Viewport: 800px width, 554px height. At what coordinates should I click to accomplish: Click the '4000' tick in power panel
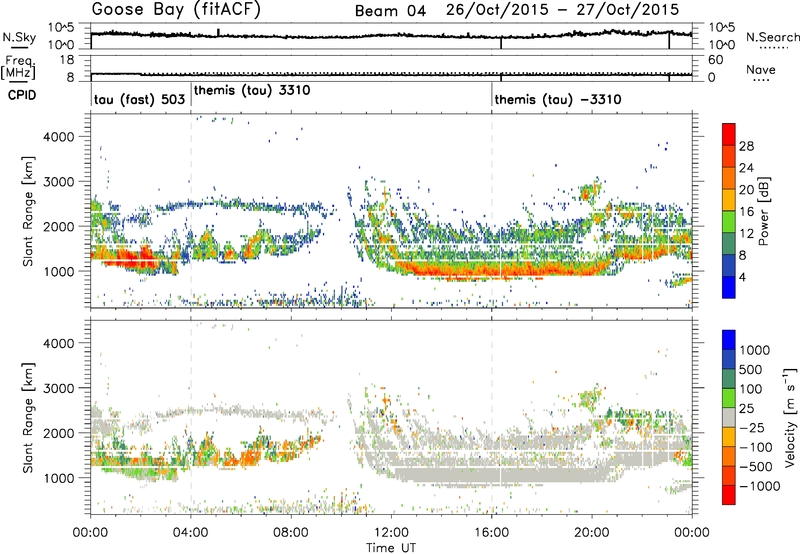(58, 137)
